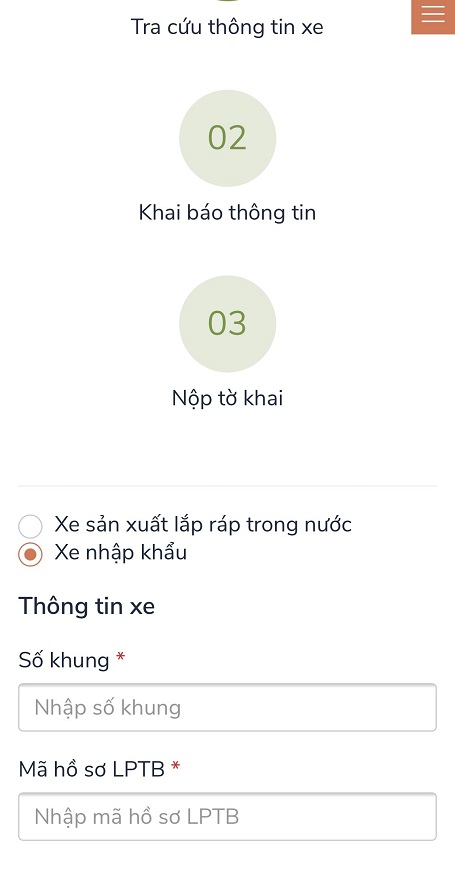The image size is (455, 874).
Task: Go to the Nộp tờ khai step label
Action: tap(228, 398)
